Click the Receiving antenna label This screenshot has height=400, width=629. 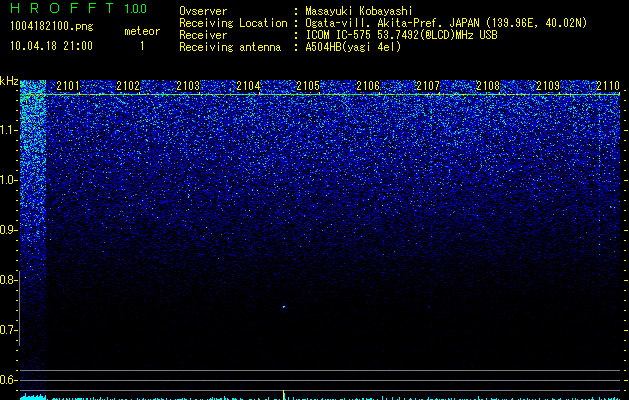[230, 47]
